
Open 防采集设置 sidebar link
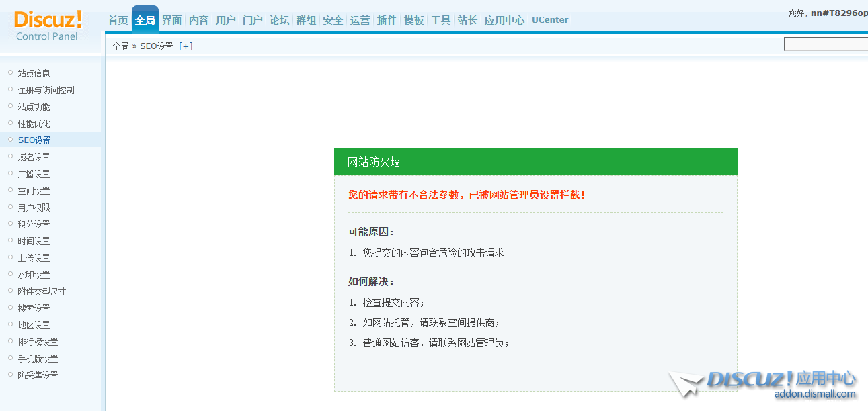pos(38,375)
